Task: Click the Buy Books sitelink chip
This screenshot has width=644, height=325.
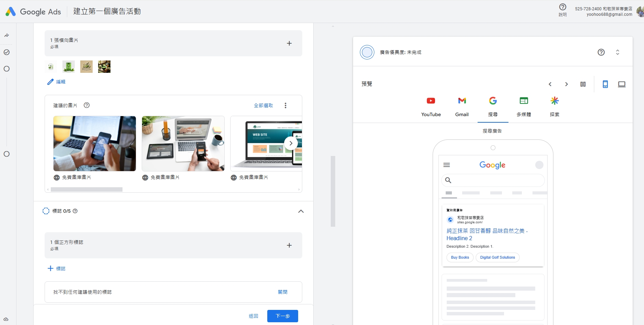Action: 460,257
